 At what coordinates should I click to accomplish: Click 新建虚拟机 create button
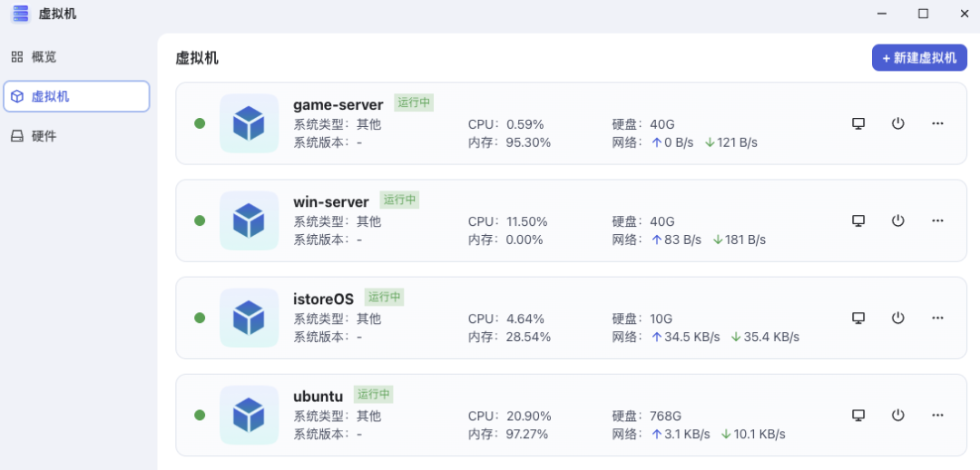click(x=919, y=58)
